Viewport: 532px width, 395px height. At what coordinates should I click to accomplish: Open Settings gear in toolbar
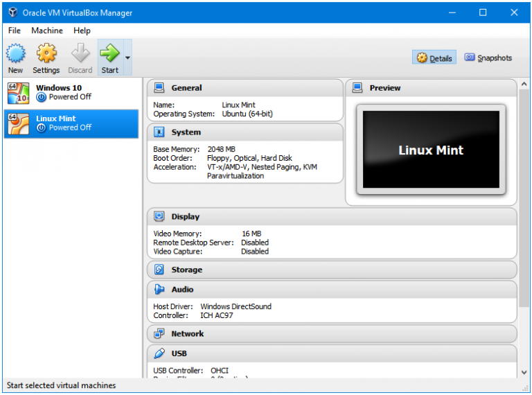(46, 53)
